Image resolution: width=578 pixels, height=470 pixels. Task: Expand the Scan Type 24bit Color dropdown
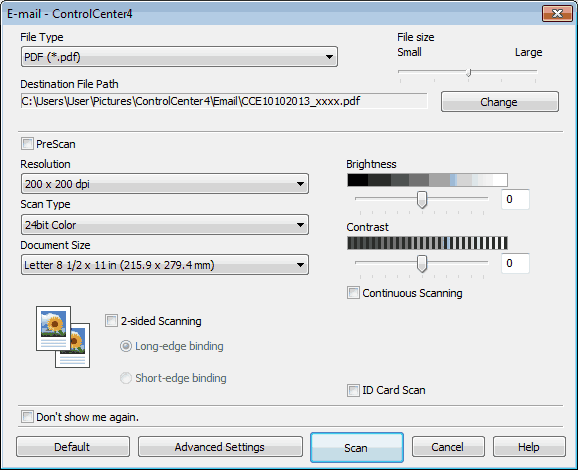pos(165,224)
